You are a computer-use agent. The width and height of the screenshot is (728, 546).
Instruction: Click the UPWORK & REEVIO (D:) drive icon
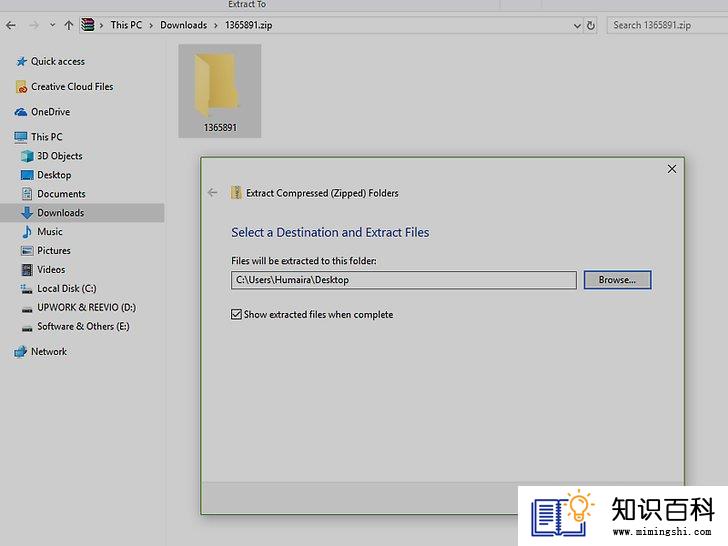[x=27, y=309]
